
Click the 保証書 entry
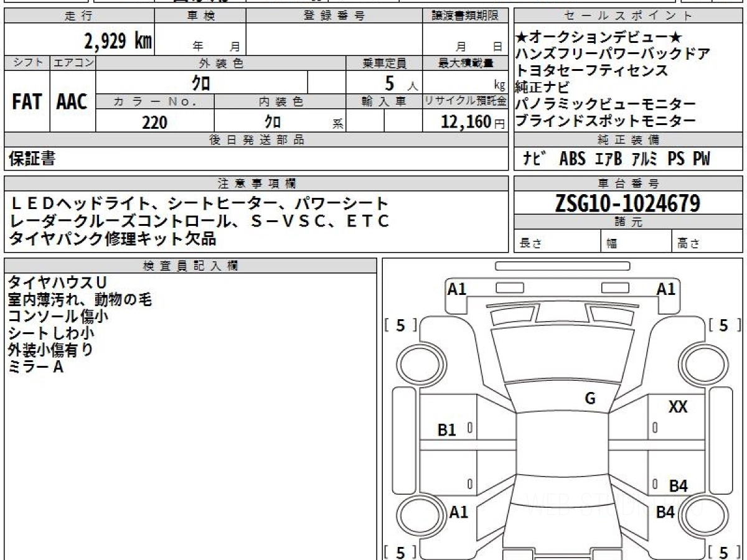32,159
